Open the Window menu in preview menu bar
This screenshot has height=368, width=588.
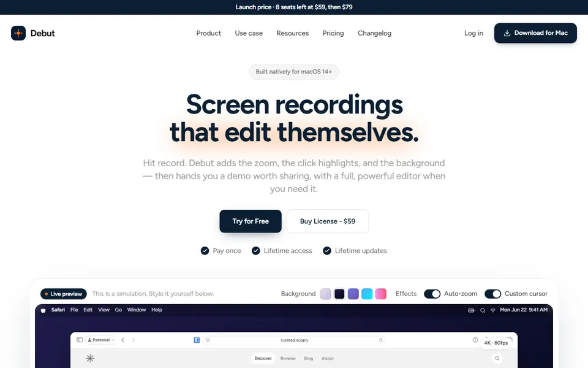136,310
